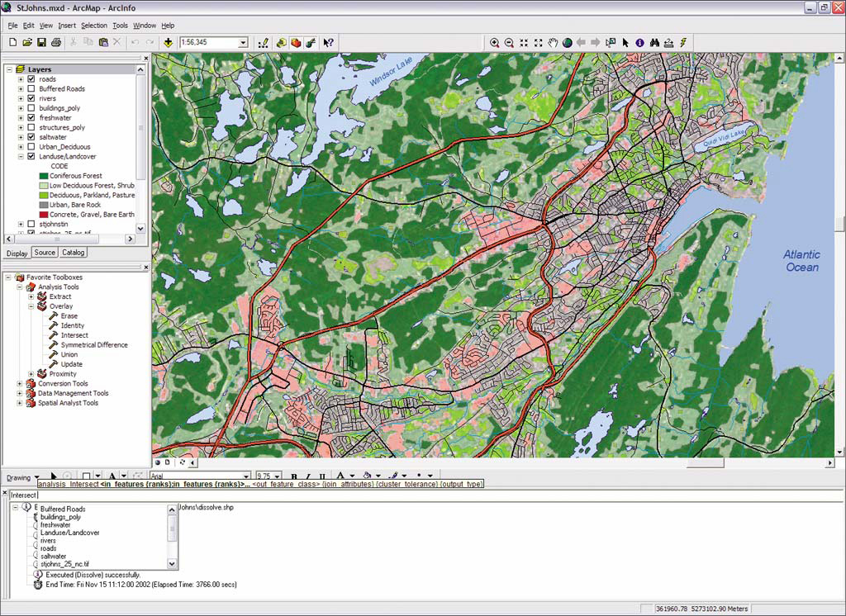The image size is (846, 616).
Task: Save the map with the disk icon
Action: point(41,43)
